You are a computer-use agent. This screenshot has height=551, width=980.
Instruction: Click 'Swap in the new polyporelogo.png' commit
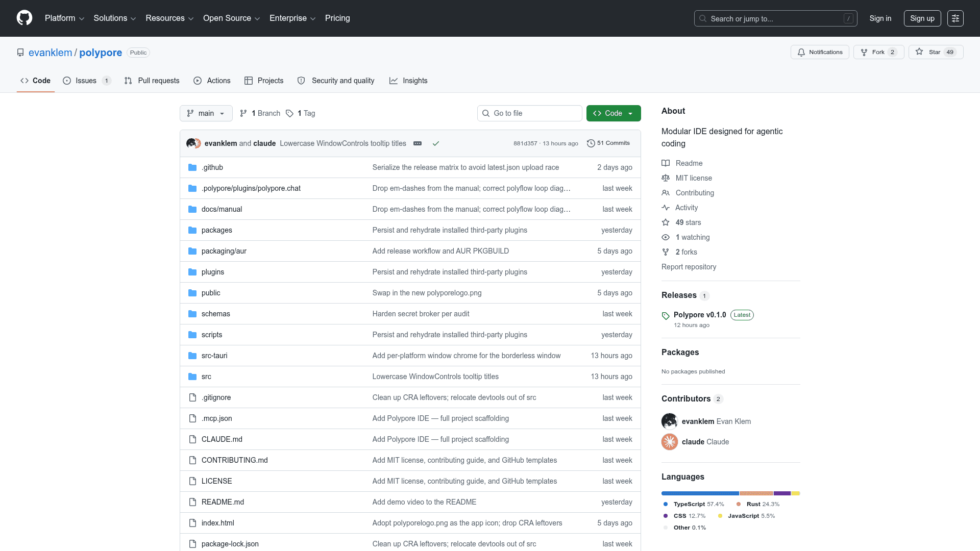427,293
